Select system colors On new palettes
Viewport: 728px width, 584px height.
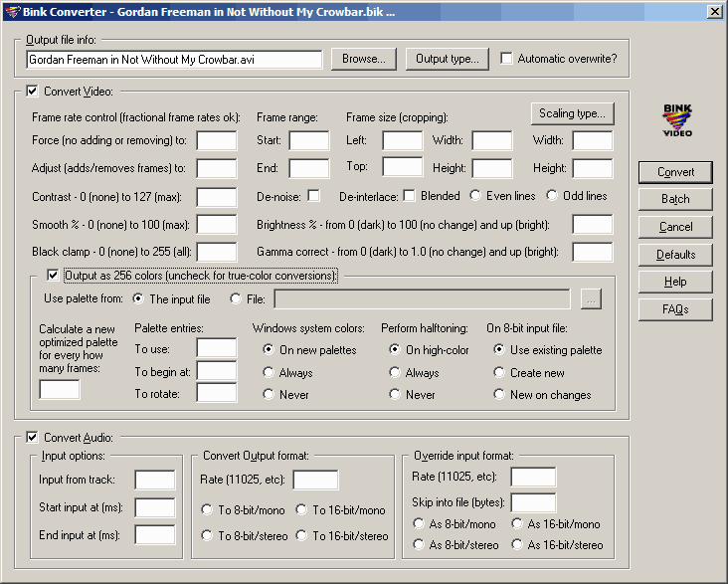269,349
